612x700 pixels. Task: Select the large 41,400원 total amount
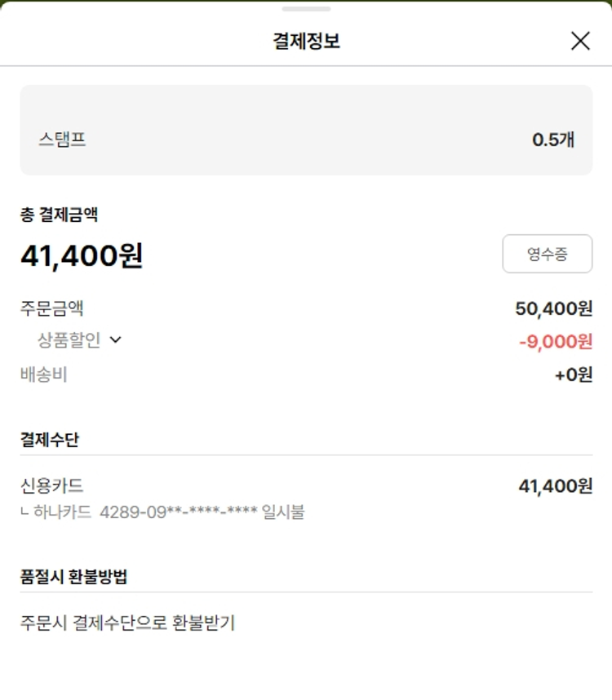point(82,255)
